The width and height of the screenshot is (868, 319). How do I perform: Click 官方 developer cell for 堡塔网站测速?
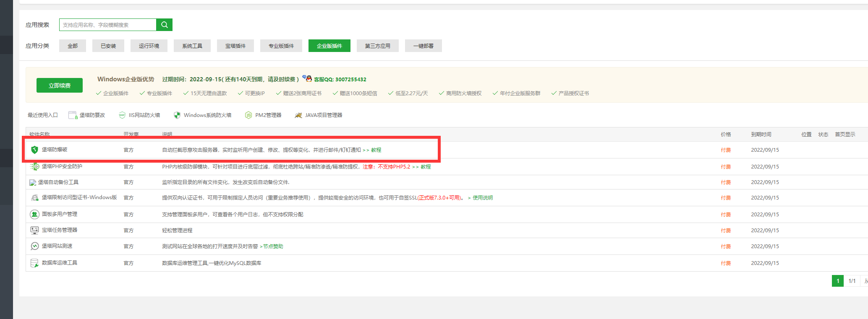[128, 246]
